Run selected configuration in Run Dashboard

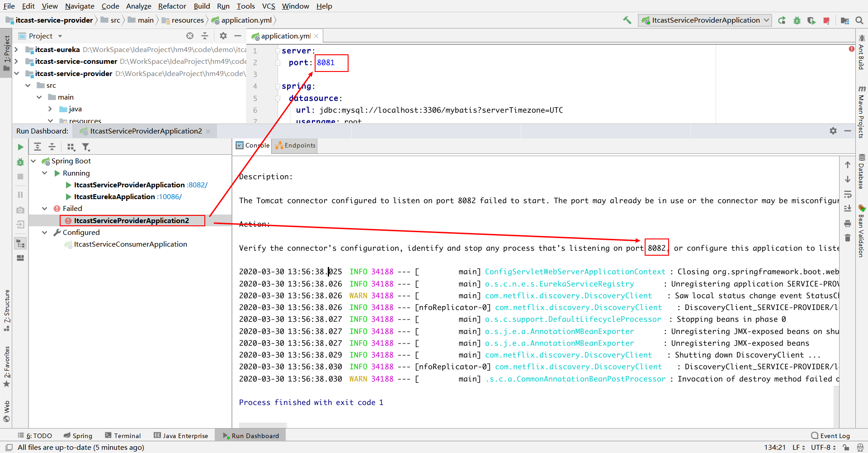pos(20,147)
